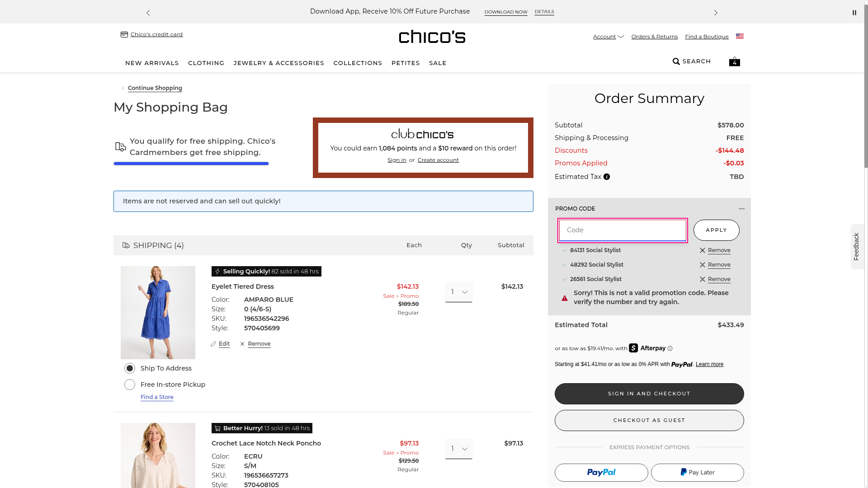Open the Afterpay info icon
The height and width of the screenshot is (488, 868).
[670, 348]
